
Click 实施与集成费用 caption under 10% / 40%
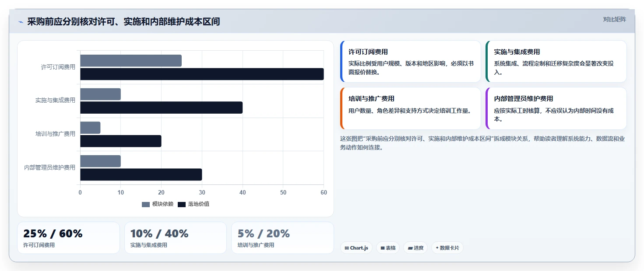tap(149, 245)
